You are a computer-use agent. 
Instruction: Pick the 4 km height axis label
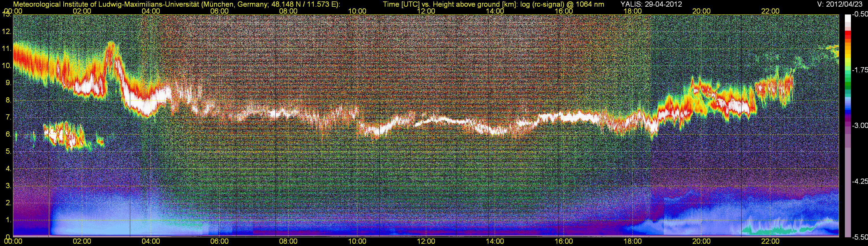8,169
